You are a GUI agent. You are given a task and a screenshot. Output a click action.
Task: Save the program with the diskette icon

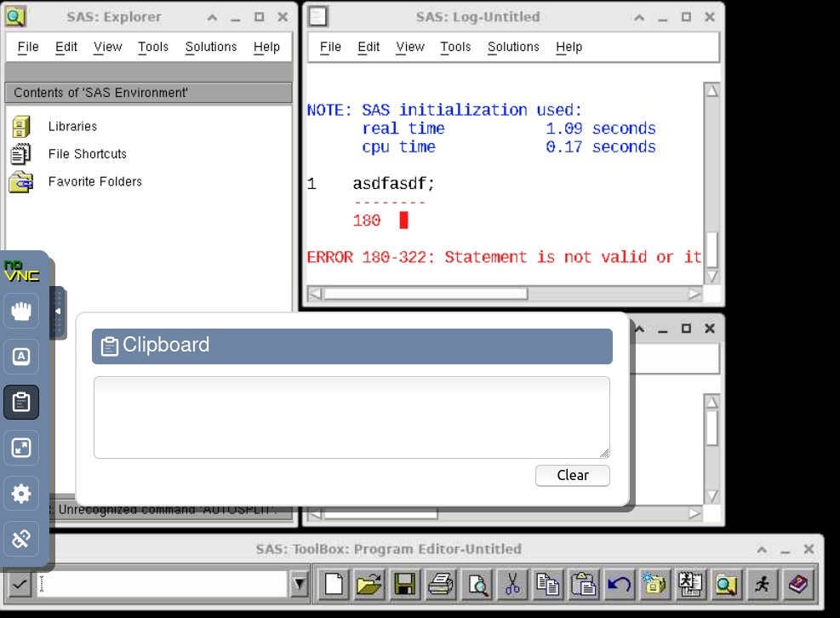tap(404, 585)
